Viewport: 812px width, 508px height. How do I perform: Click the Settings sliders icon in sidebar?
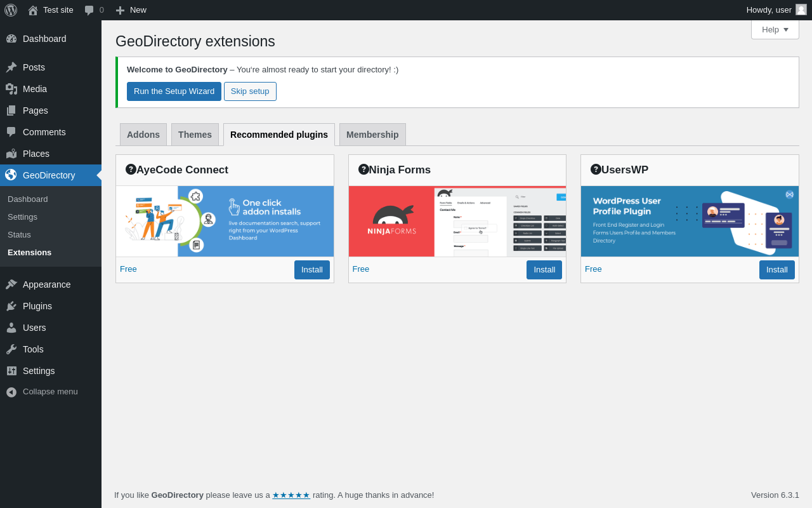point(11,371)
